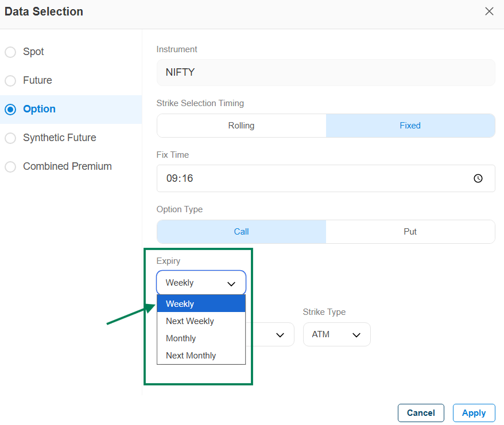Viewport: 504px width, 425px height.
Task: Close the Data Selection dialog
Action: (489, 11)
